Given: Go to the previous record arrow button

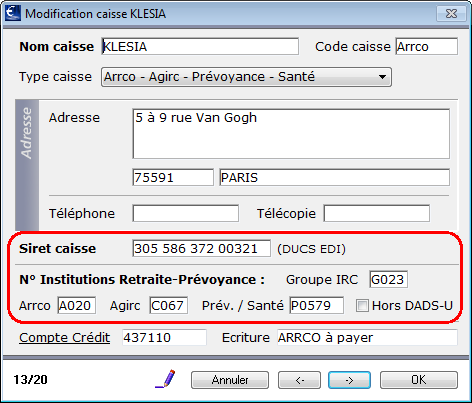Looking at the screenshot, I should point(299,380).
